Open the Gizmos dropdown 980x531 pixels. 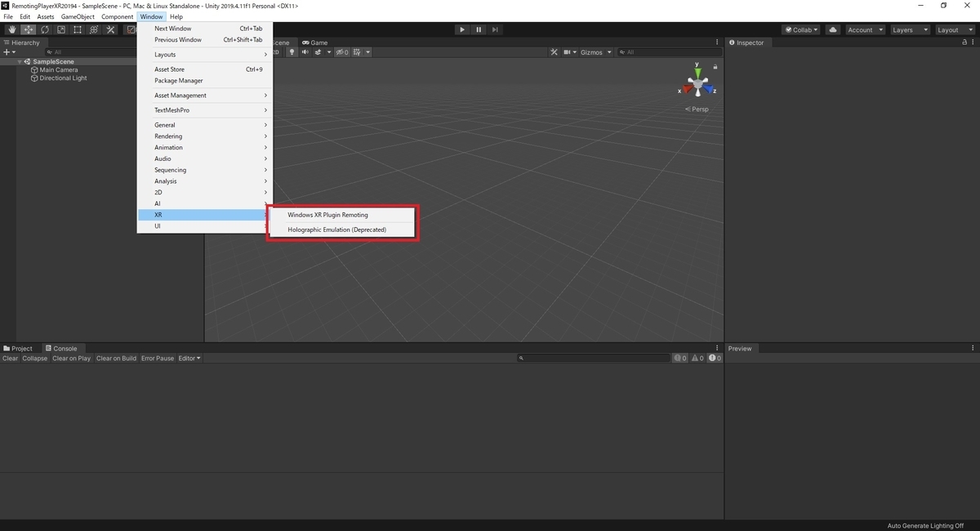(x=595, y=52)
